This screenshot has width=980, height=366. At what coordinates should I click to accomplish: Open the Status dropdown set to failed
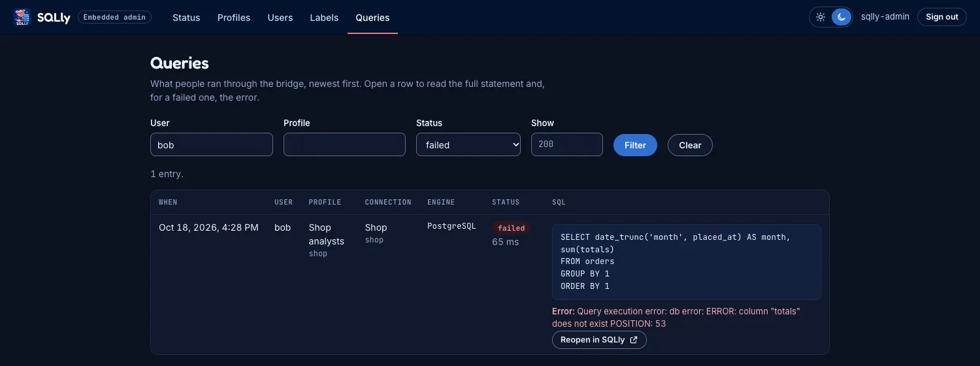tap(468, 144)
